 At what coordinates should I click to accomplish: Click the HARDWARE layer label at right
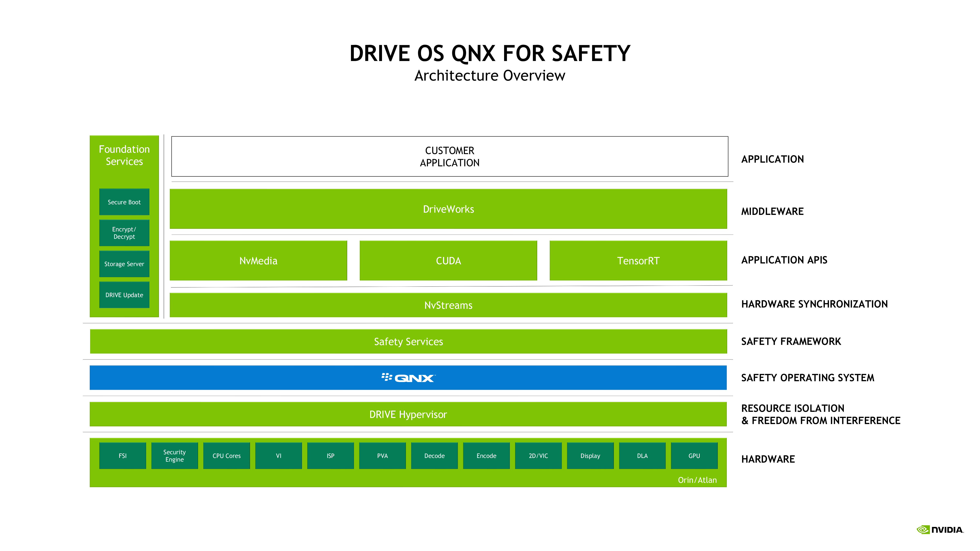(x=768, y=459)
